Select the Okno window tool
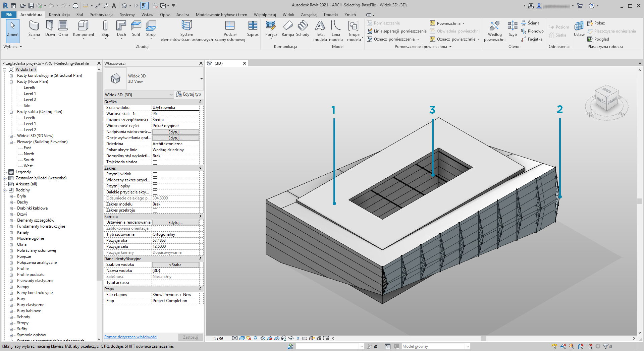Image resolution: width=644 pixels, height=351 pixels. [63, 29]
